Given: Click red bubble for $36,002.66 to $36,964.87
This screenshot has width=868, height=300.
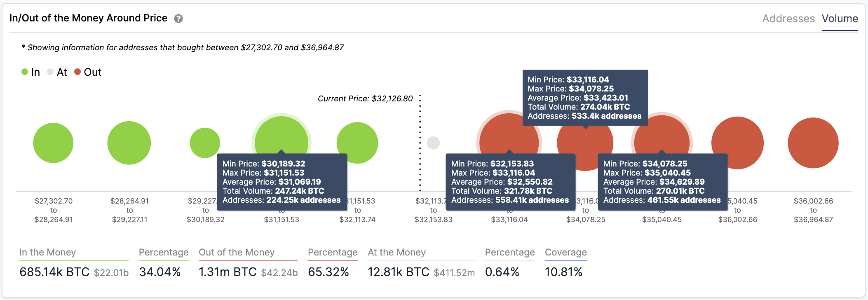Looking at the screenshot, I should coord(813,143).
